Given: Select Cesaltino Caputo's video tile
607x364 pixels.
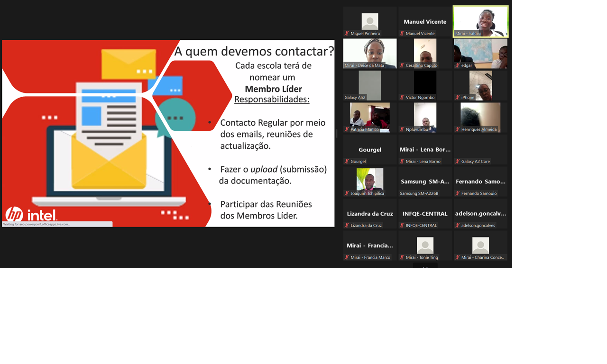Looking at the screenshot, I should (x=425, y=53).
